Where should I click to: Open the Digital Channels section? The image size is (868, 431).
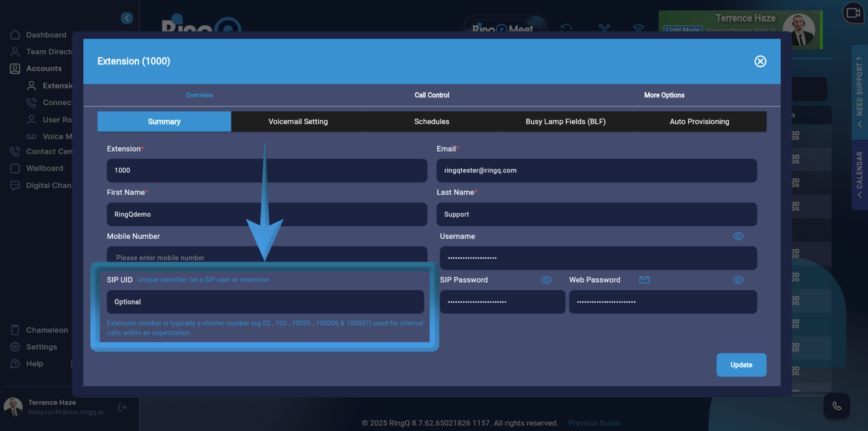point(47,185)
